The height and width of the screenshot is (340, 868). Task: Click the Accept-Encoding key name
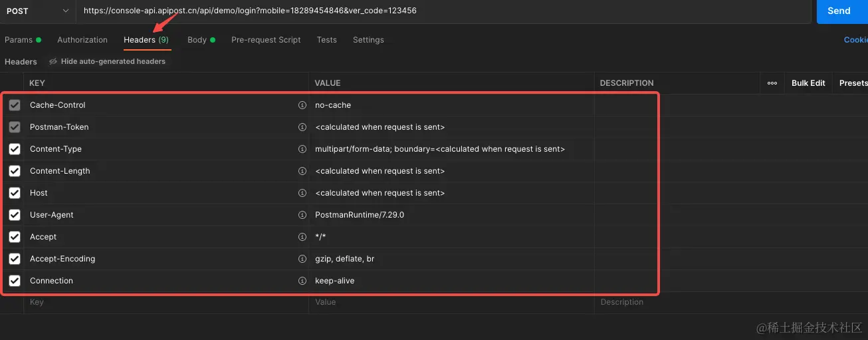[62, 259]
